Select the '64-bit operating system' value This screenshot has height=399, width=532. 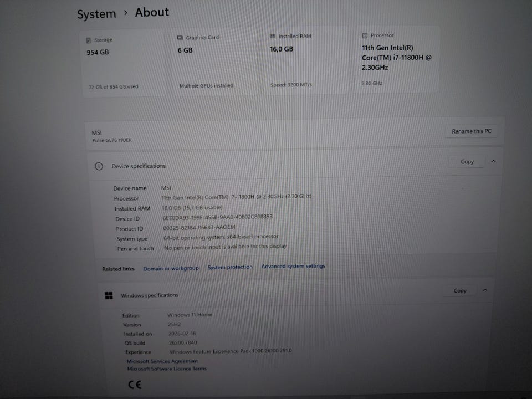[221, 237]
